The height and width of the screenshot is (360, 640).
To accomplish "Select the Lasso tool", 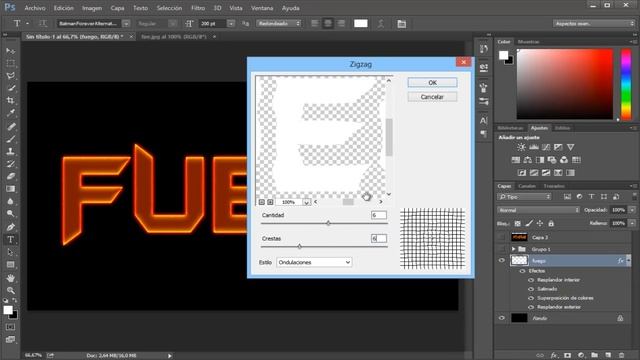I will click(x=11, y=76).
